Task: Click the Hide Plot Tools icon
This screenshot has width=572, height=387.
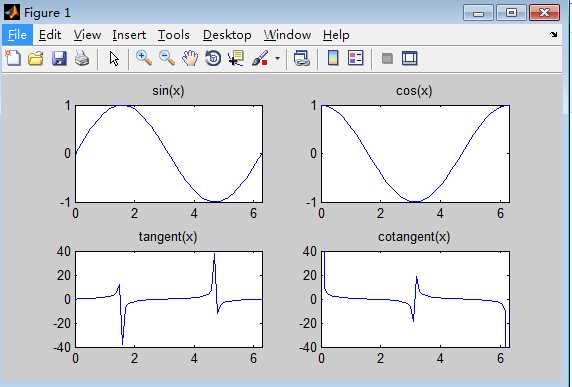Action: 387,58
